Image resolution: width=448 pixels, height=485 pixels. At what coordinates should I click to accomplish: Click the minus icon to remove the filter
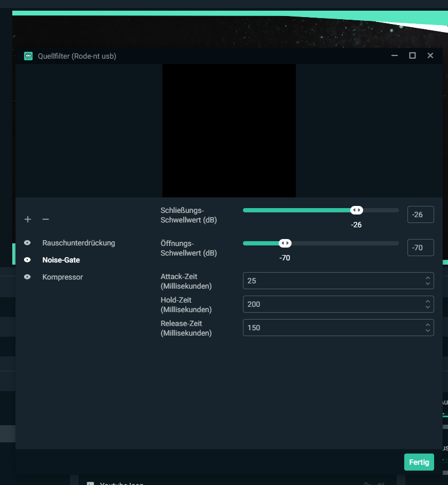point(46,219)
